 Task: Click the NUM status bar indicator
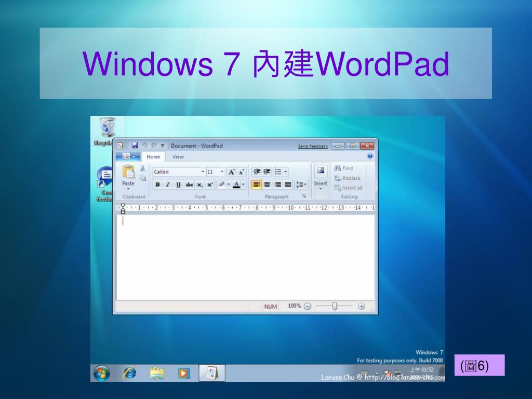270,307
